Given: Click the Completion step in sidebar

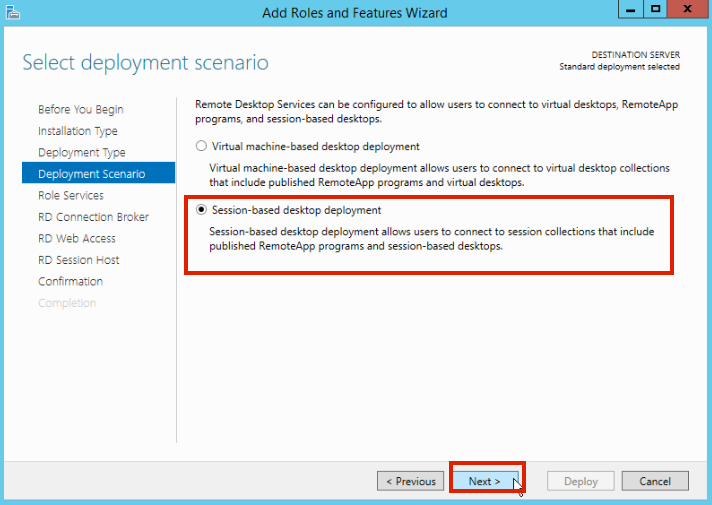Looking at the screenshot, I should pyautogui.click(x=67, y=303).
